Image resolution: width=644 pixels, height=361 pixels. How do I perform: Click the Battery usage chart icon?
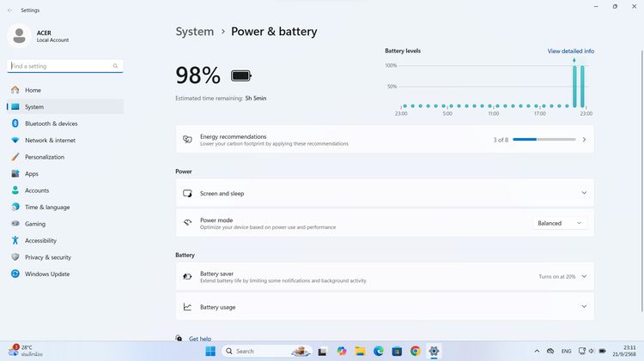coord(187,307)
